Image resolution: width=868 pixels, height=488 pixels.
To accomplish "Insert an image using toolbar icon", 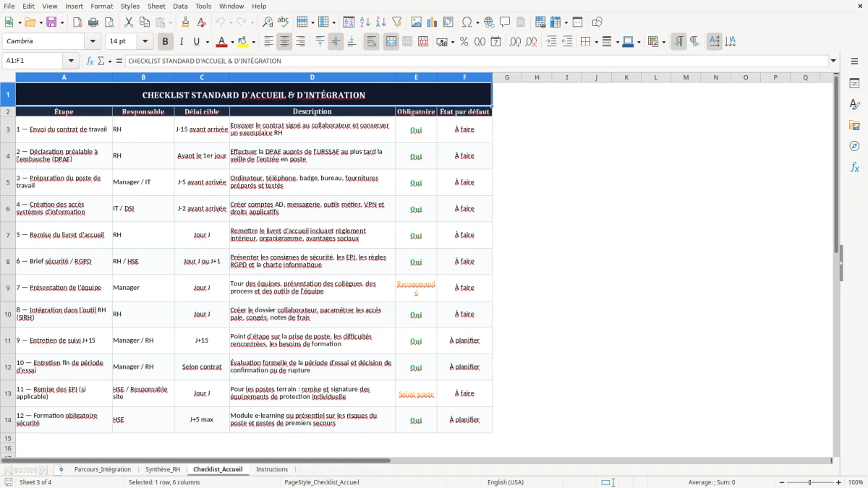I will coord(417,22).
